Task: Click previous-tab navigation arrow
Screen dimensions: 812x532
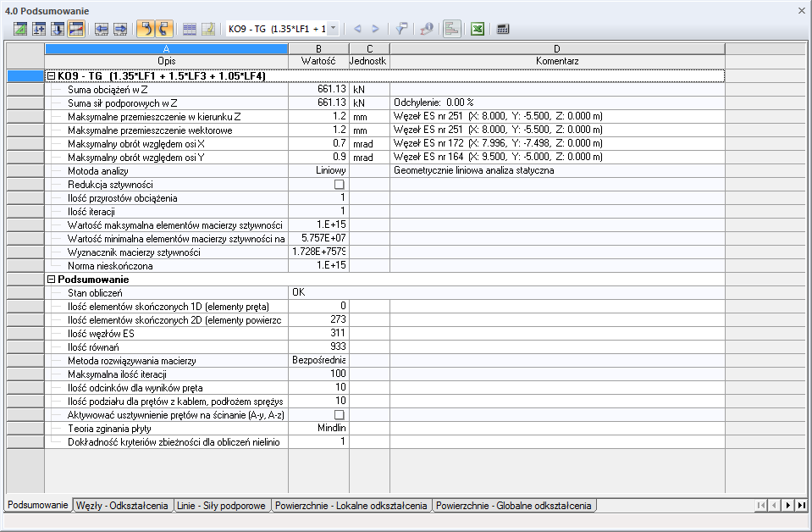Action: [x=774, y=505]
